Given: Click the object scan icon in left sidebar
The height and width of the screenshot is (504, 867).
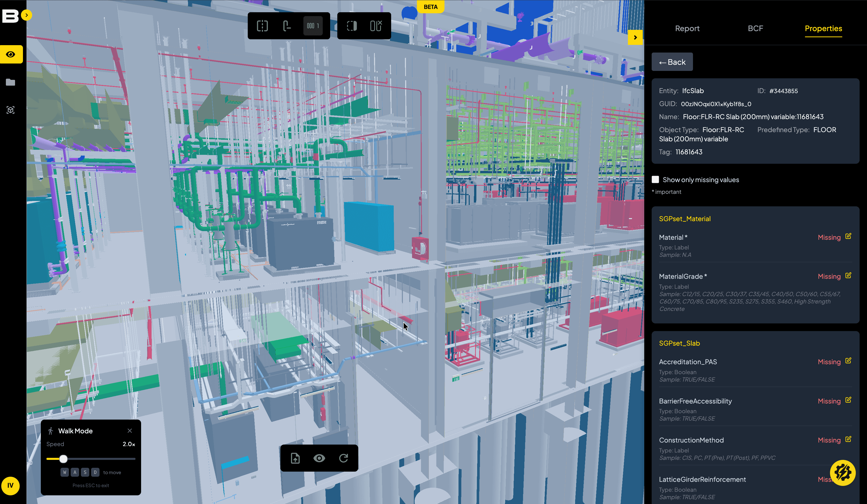Looking at the screenshot, I should coord(11,110).
